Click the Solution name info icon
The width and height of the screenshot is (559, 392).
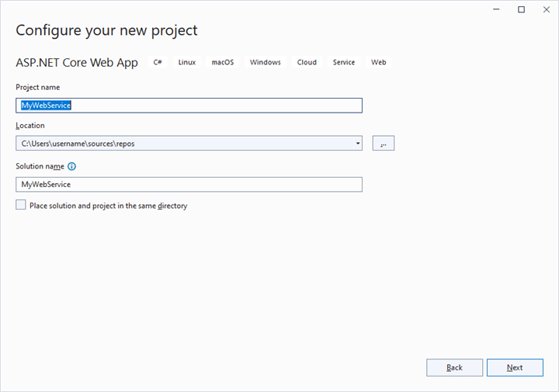point(71,166)
